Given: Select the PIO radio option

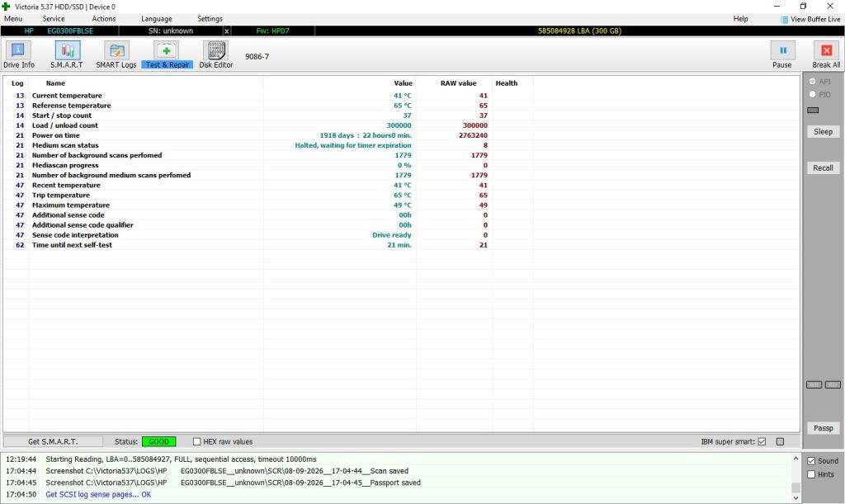Looking at the screenshot, I should click(813, 94).
